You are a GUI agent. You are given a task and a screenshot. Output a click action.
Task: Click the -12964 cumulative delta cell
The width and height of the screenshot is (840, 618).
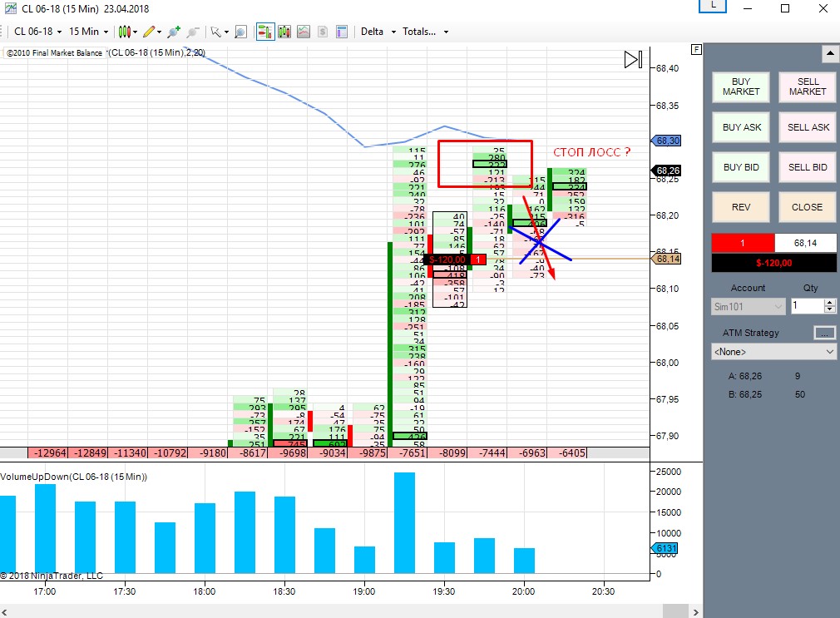pos(47,453)
